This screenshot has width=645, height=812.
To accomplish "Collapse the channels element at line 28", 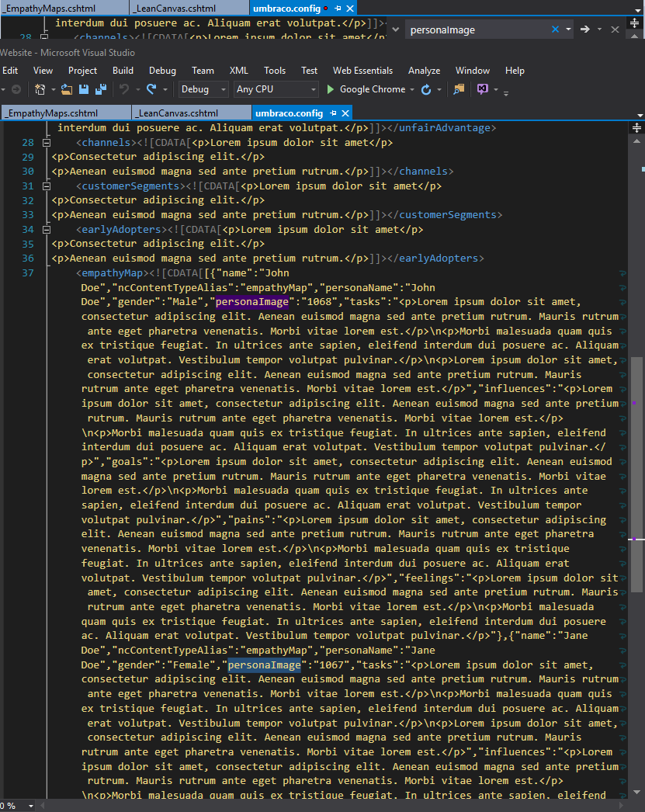I will pyautogui.click(x=46, y=142).
